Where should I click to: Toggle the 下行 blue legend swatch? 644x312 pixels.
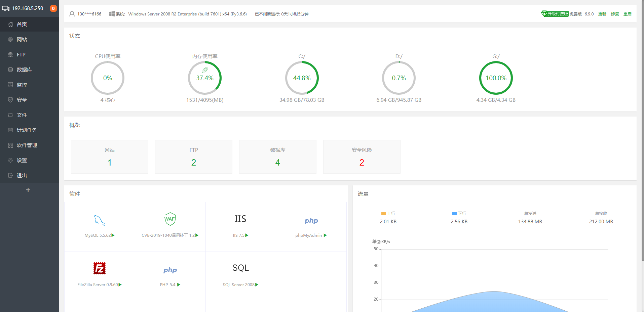(455, 214)
